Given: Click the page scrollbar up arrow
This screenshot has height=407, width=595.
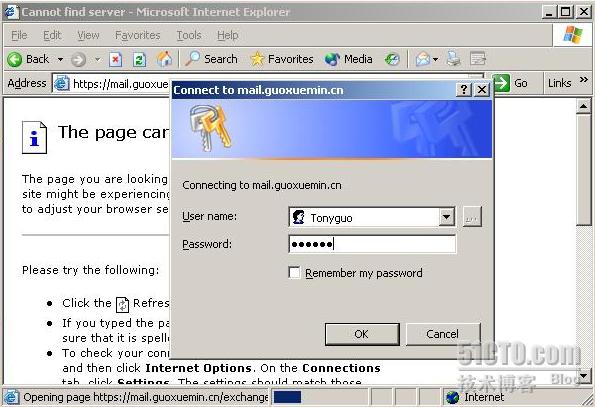Looking at the screenshot, I should pos(583,106).
